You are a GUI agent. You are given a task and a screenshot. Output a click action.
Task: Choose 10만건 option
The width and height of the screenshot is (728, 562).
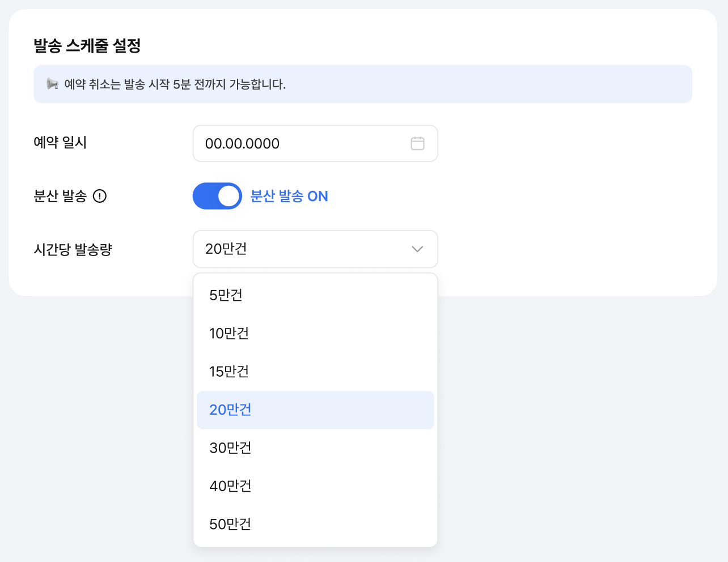click(x=315, y=333)
